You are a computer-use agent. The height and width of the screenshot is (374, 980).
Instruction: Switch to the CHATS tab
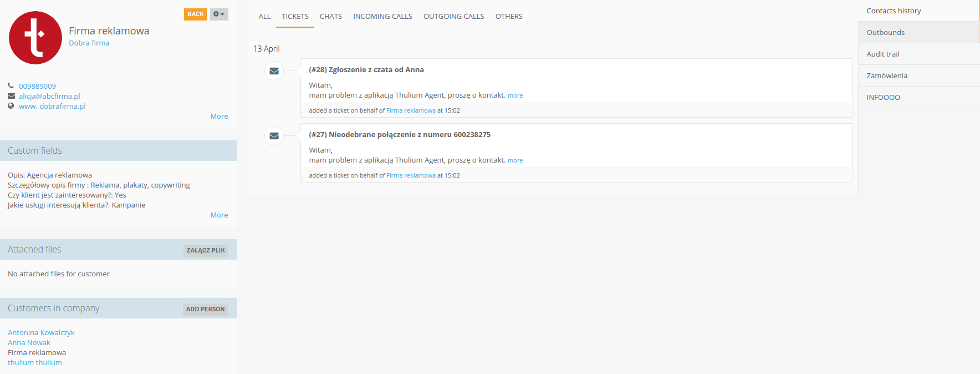(x=331, y=16)
